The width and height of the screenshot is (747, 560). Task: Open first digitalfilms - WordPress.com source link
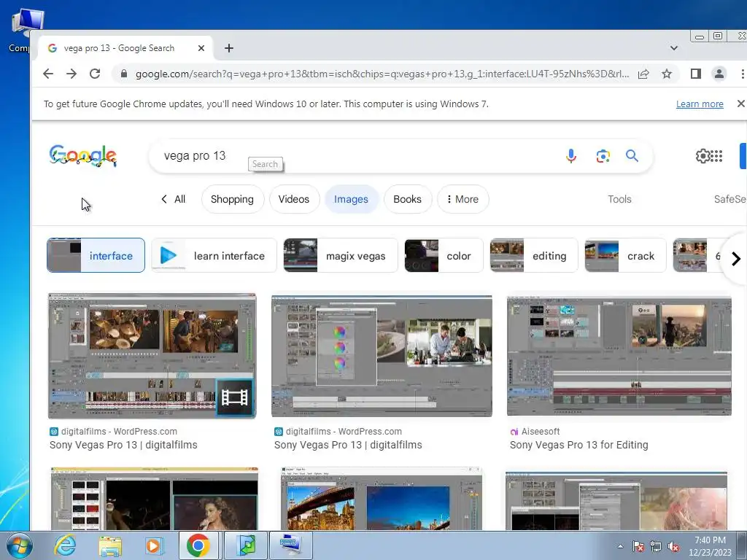pos(113,432)
